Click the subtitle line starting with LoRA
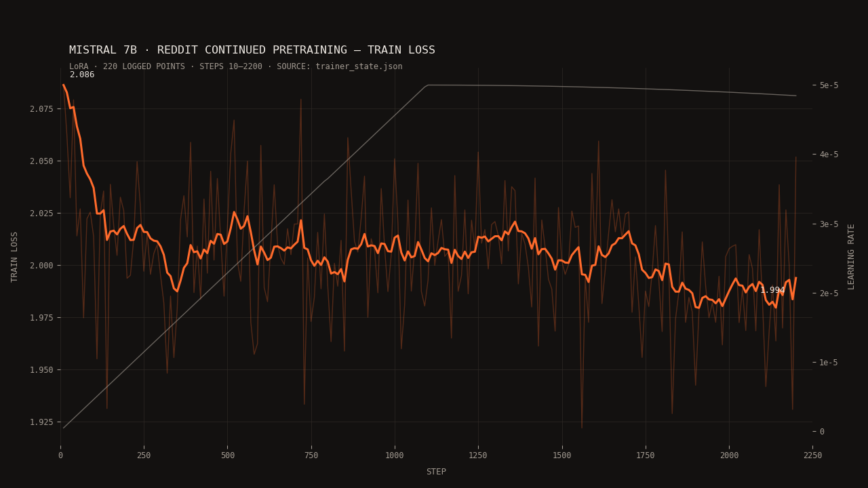The width and height of the screenshot is (868, 488). (x=235, y=66)
